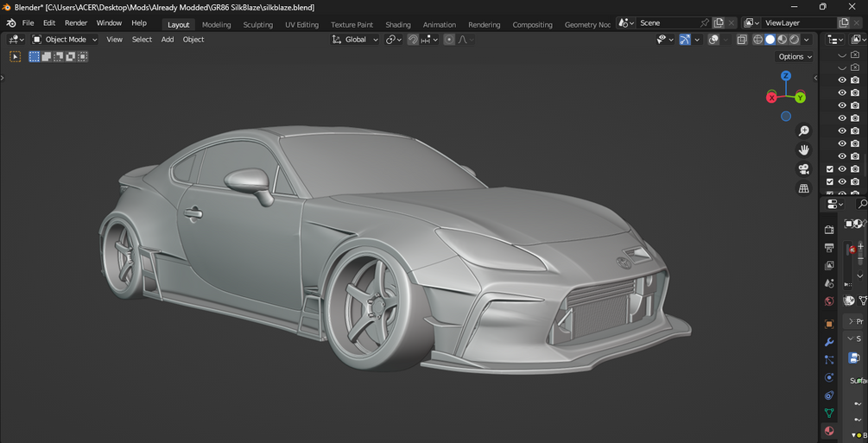This screenshot has height=443, width=868.
Task: Open the pivot point dropdown
Action: coord(394,40)
